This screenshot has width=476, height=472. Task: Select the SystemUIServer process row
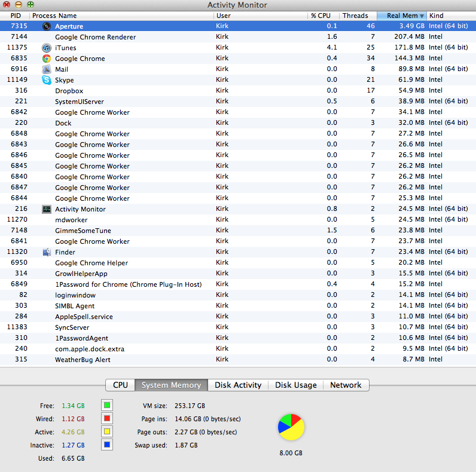pyautogui.click(x=238, y=102)
